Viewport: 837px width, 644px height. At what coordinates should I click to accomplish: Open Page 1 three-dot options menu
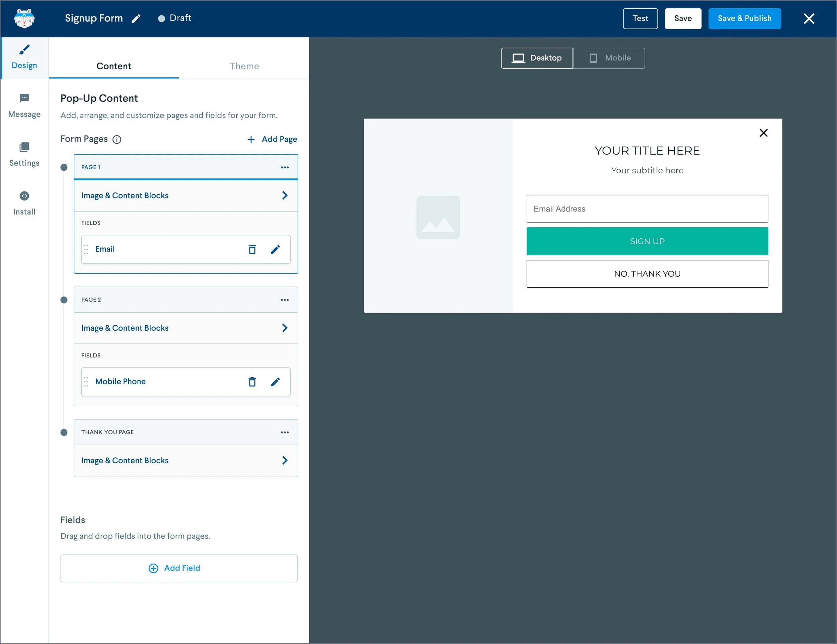point(285,167)
